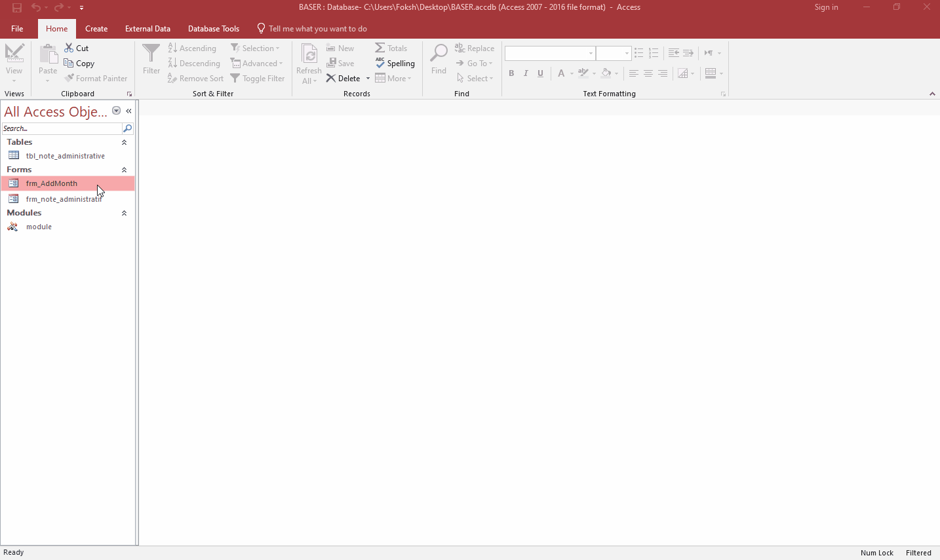Collapse the Tables group

click(124, 142)
